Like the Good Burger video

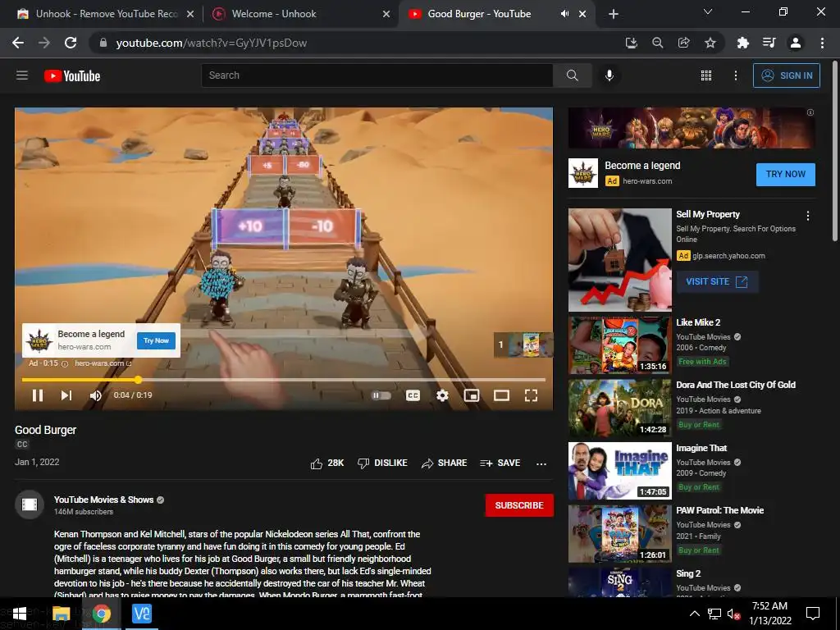click(x=327, y=463)
